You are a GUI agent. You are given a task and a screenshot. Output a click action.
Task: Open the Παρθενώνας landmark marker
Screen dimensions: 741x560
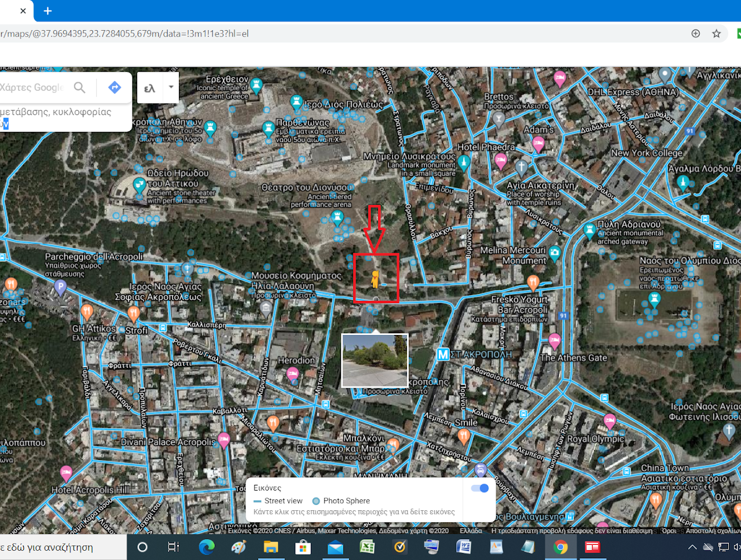[267, 128]
